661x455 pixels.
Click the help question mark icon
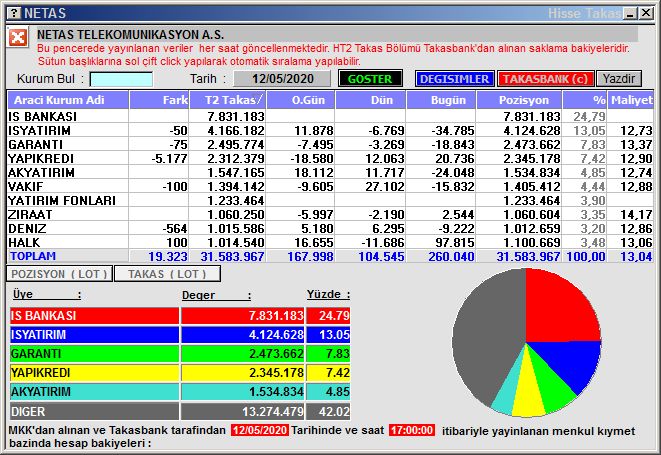(x=14, y=13)
